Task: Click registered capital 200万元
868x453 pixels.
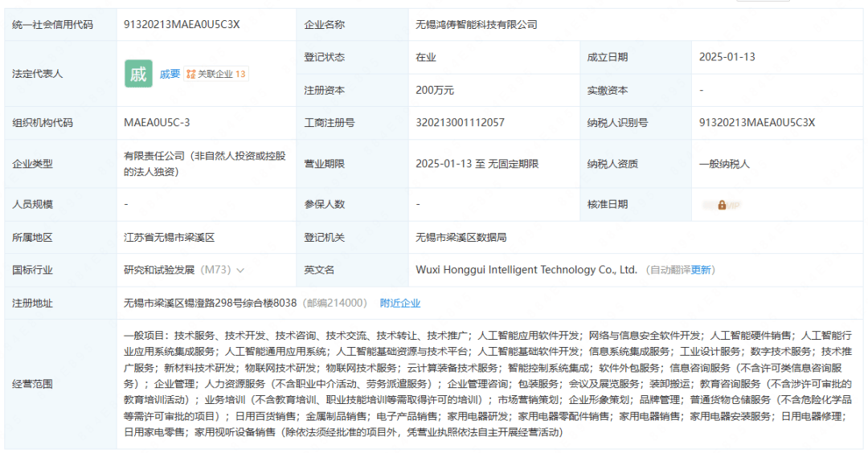Action: pyautogui.click(x=435, y=90)
